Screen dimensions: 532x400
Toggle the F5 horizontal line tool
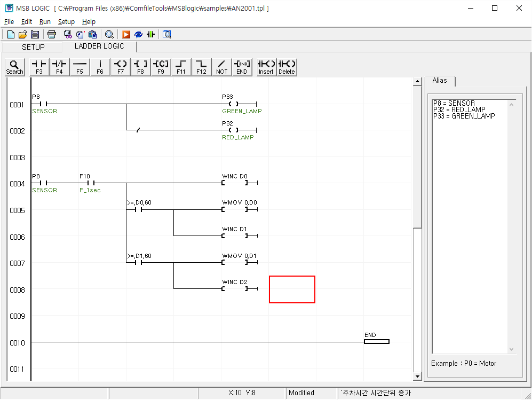tap(80, 66)
